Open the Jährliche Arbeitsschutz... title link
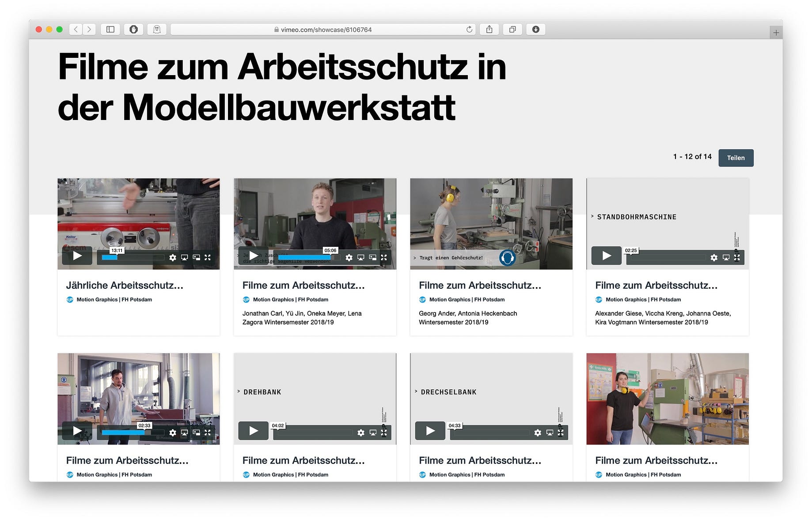 tap(125, 285)
